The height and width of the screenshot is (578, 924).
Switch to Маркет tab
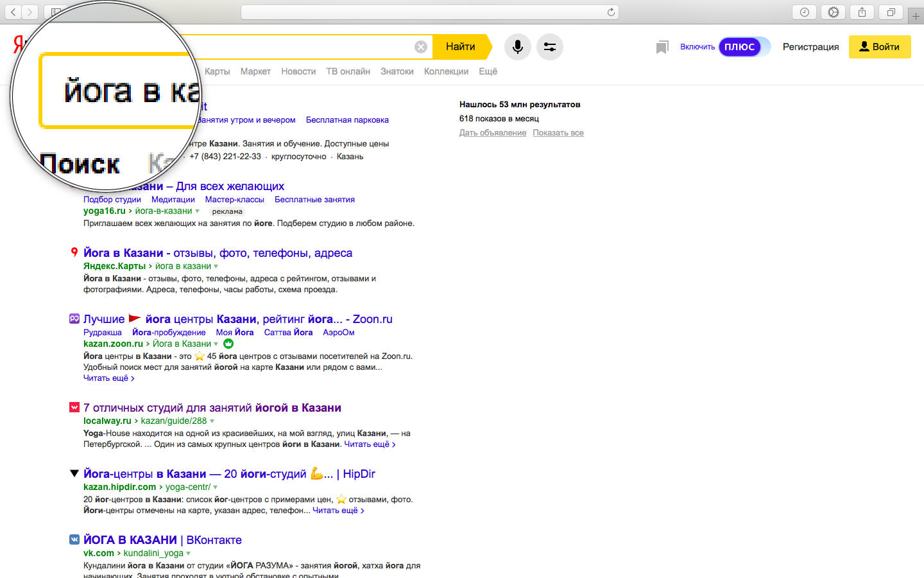click(255, 71)
